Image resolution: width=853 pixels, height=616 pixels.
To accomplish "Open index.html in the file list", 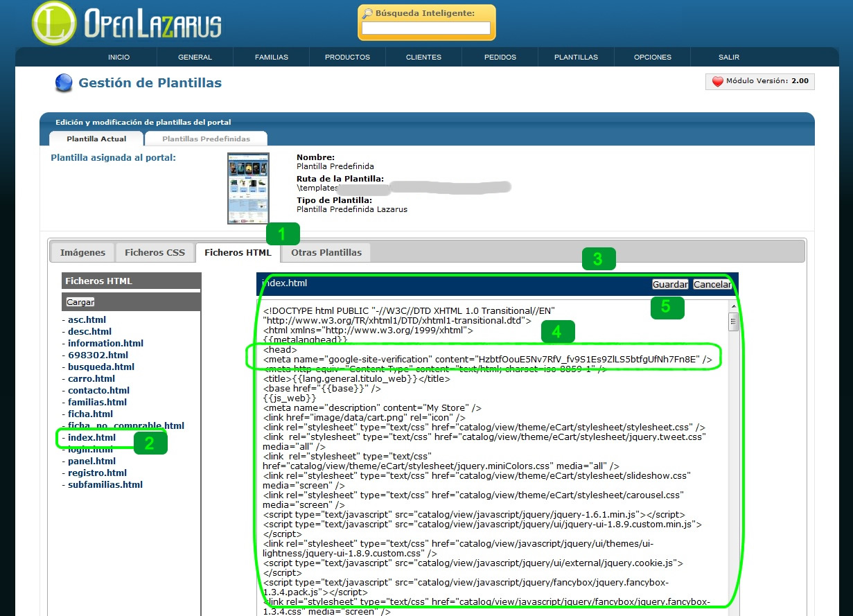I will pos(91,438).
